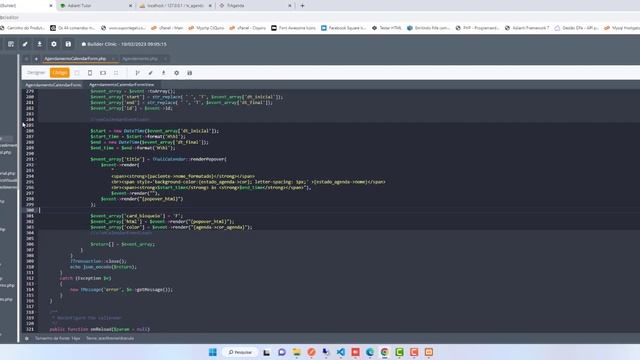The height and width of the screenshot is (360, 640).
Task: Click the Pesquisar taskbar search box
Action: (240, 352)
